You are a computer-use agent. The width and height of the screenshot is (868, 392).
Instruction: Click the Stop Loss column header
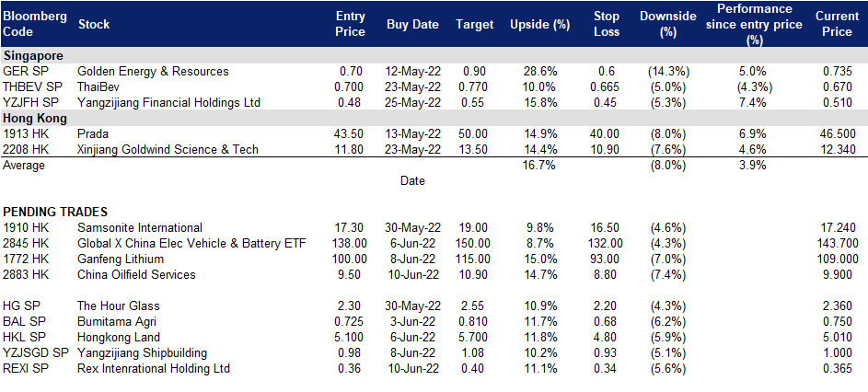pos(605,24)
